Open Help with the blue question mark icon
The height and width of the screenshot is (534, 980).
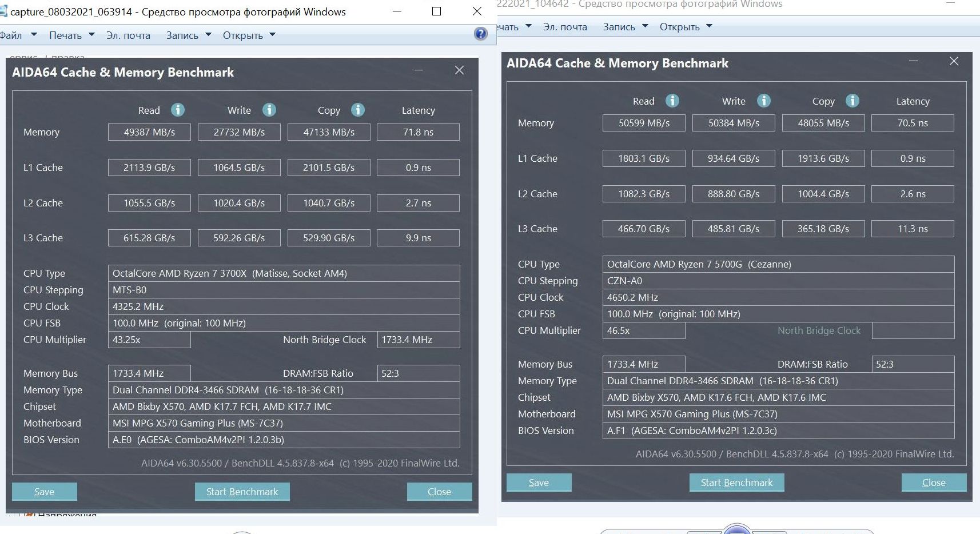tap(481, 34)
